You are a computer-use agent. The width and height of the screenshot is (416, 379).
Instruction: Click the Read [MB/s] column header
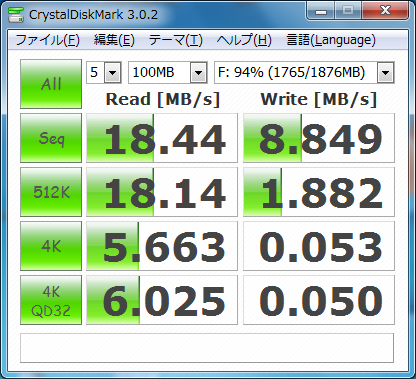[x=163, y=99]
